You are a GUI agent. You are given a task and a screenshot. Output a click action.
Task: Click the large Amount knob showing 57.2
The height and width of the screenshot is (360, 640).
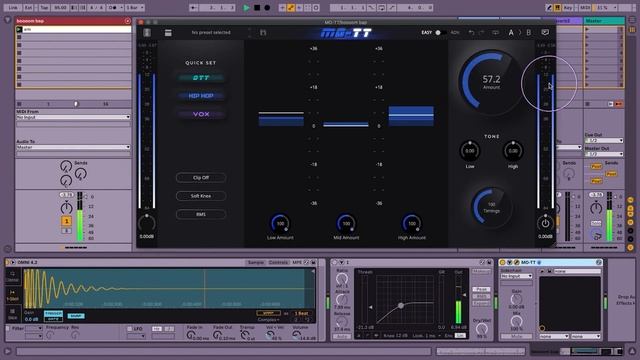(491, 82)
